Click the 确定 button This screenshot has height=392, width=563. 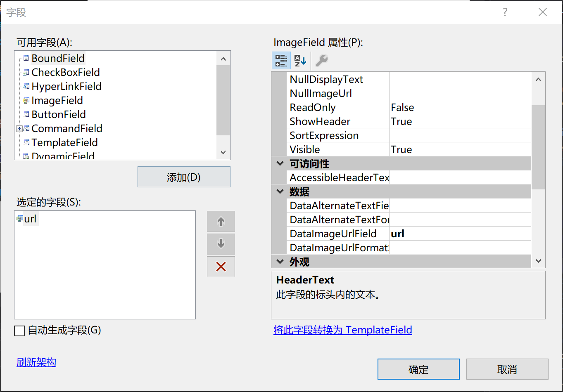tap(418, 369)
